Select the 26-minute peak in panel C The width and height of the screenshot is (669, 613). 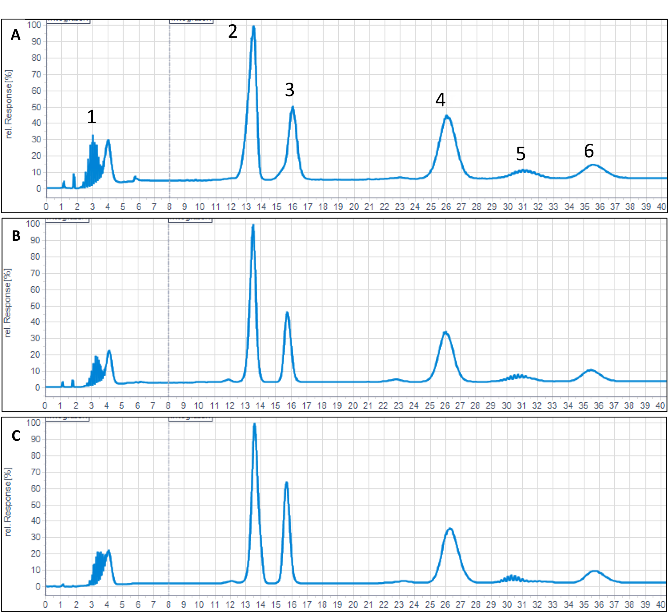pyautogui.click(x=450, y=529)
